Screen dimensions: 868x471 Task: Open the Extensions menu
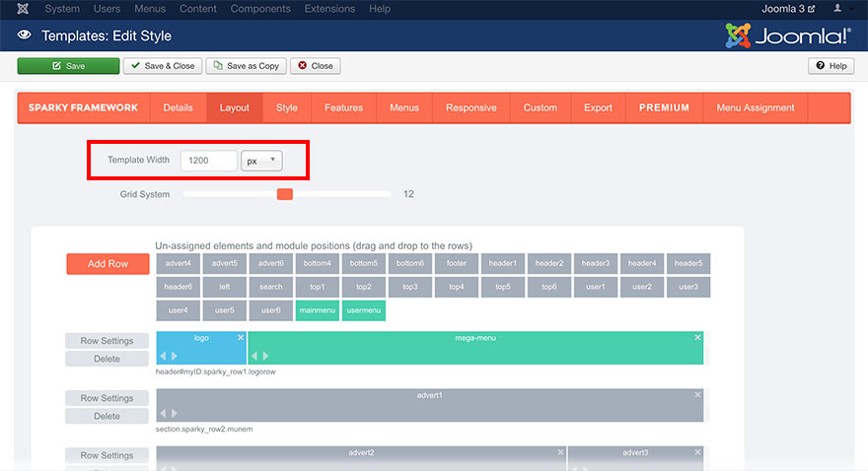(329, 9)
